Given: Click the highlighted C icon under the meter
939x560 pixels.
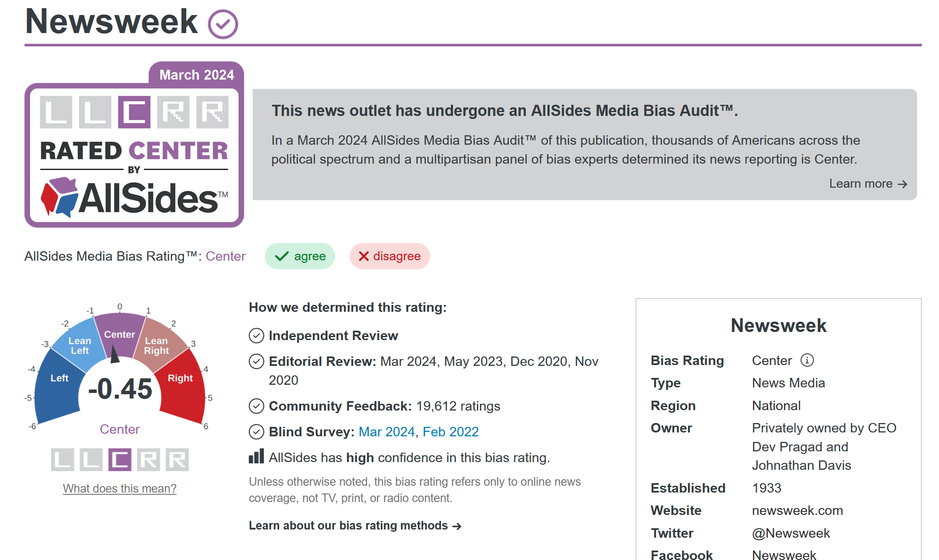Looking at the screenshot, I should [120, 460].
